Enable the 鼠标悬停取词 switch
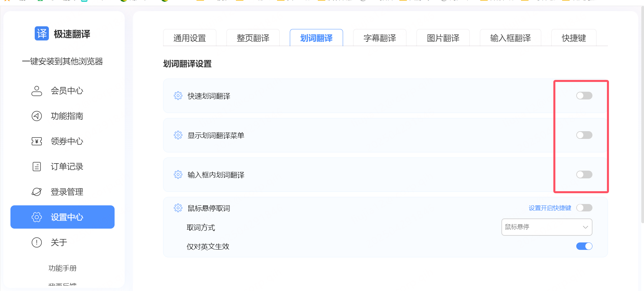The image size is (644, 291). coord(584,208)
